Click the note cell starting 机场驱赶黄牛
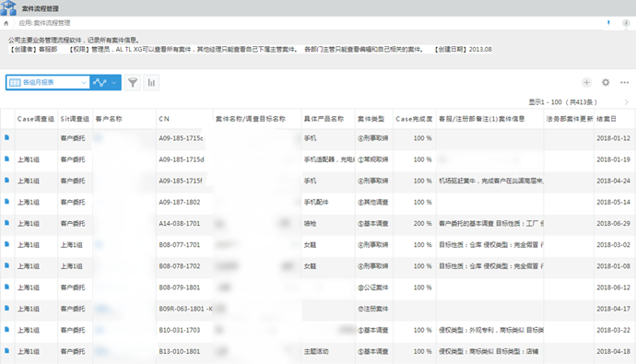 [x=490, y=181]
